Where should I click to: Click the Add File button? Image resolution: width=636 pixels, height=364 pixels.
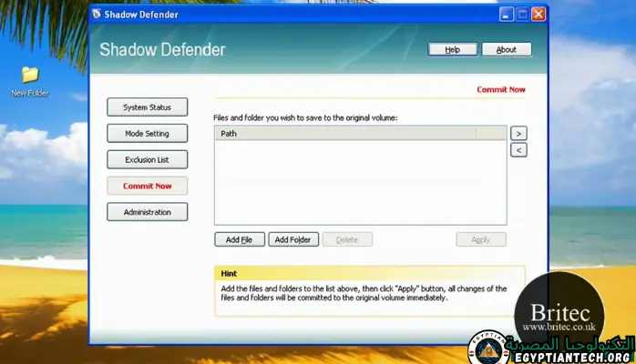[x=240, y=239]
